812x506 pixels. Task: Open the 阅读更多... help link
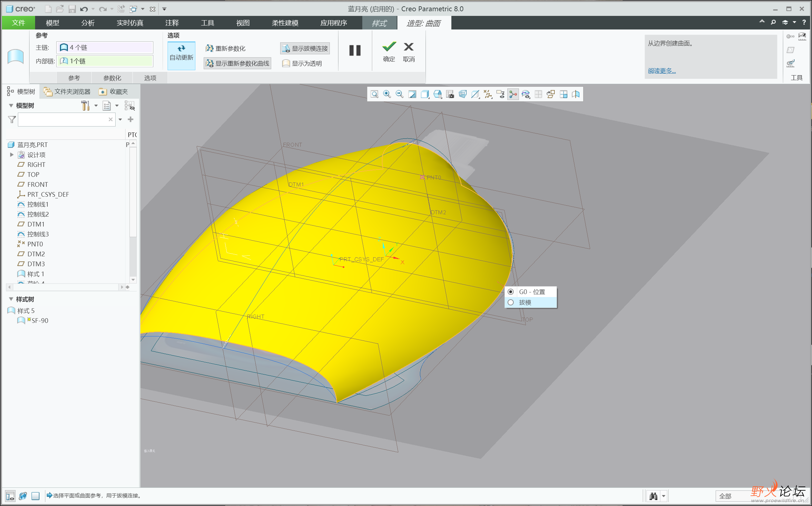[x=662, y=71]
